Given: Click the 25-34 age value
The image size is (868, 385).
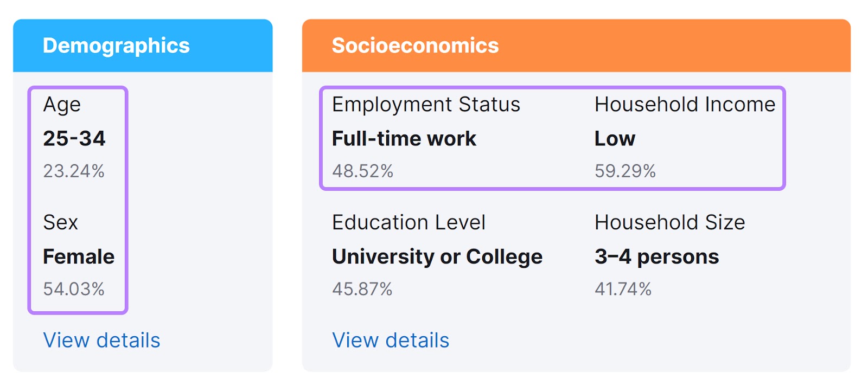Looking at the screenshot, I should pos(74,138).
